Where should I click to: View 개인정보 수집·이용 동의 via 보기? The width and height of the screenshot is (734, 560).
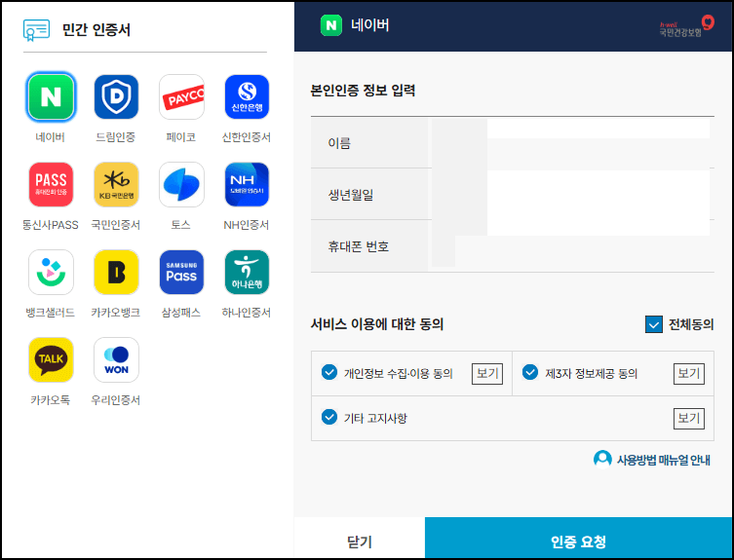[486, 373]
